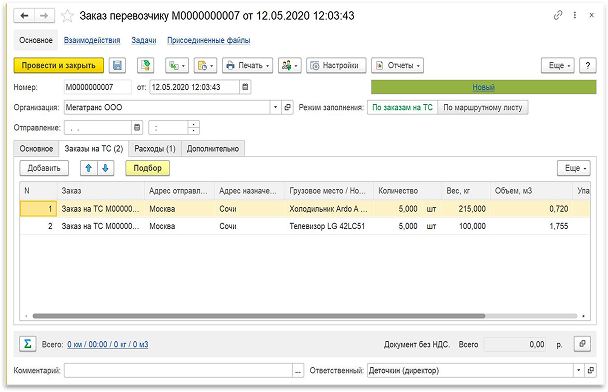Click the document date field
This screenshot has width=608, height=392.
click(194, 87)
